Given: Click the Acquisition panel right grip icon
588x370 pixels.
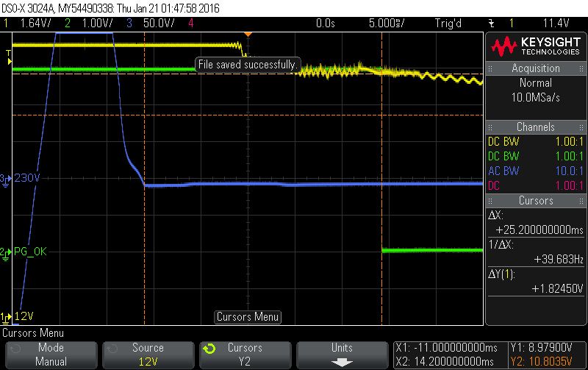Looking at the screenshot, I should (581, 68).
